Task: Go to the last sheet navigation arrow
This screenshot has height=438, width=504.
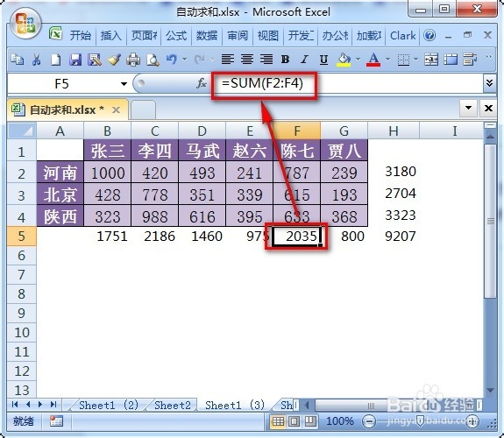Action: click(53, 404)
